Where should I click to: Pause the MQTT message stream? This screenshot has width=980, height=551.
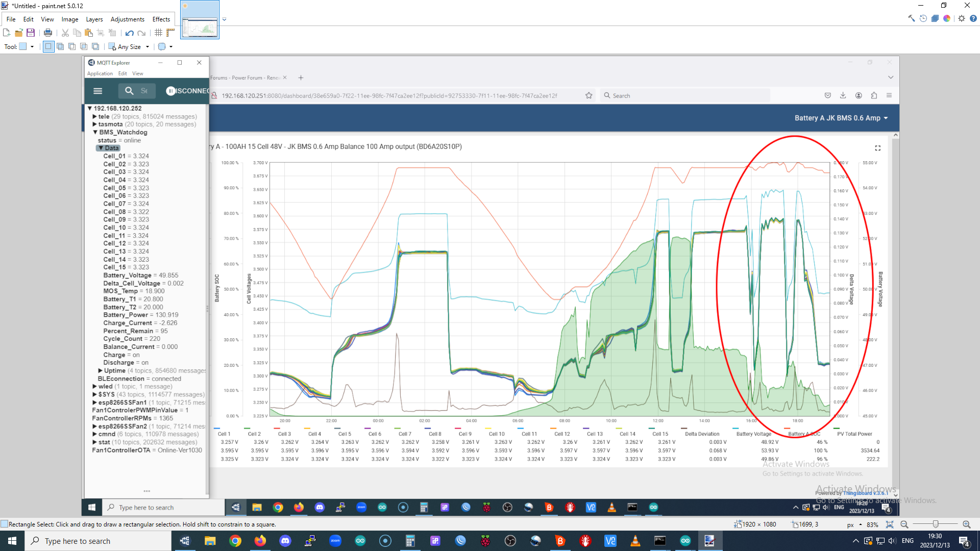[x=170, y=91]
